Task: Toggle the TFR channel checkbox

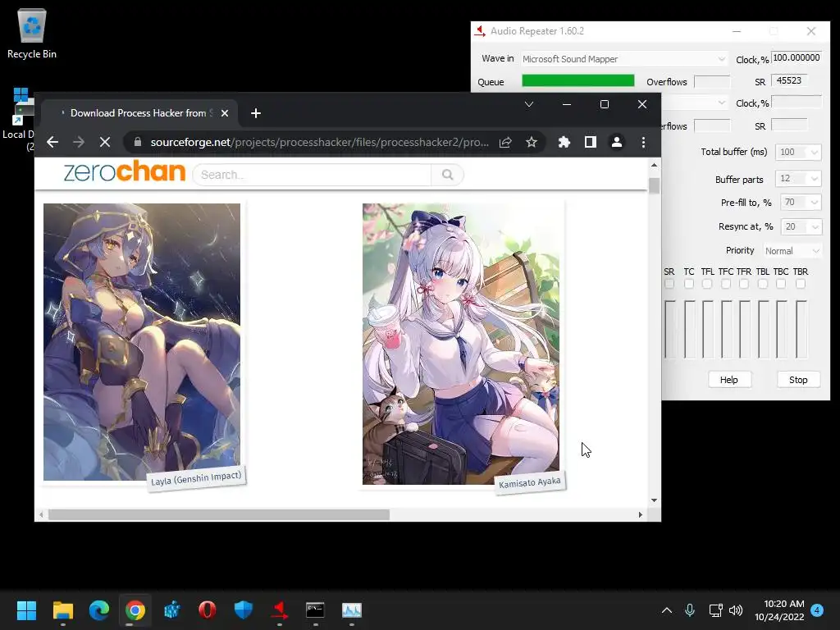Action: coord(743,284)
